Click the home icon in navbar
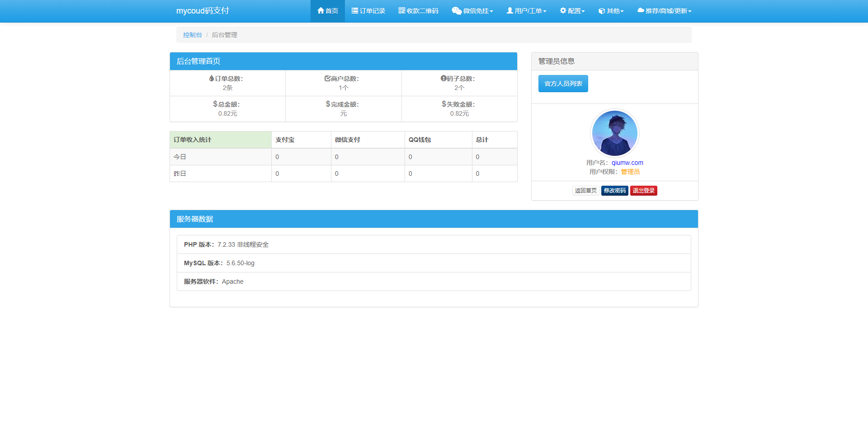 point(321,10)
